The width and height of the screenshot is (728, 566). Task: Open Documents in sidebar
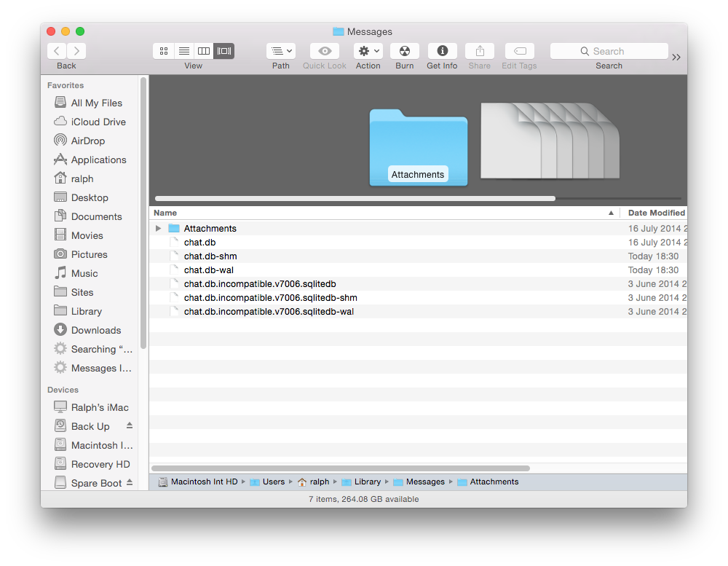pos(88,216)
